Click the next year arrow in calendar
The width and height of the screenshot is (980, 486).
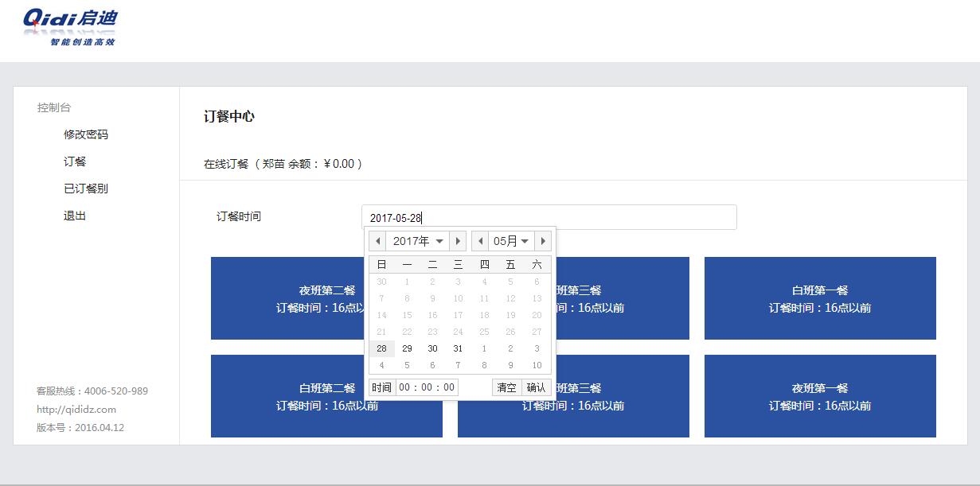pyautogui.click(x=458, y=241)
